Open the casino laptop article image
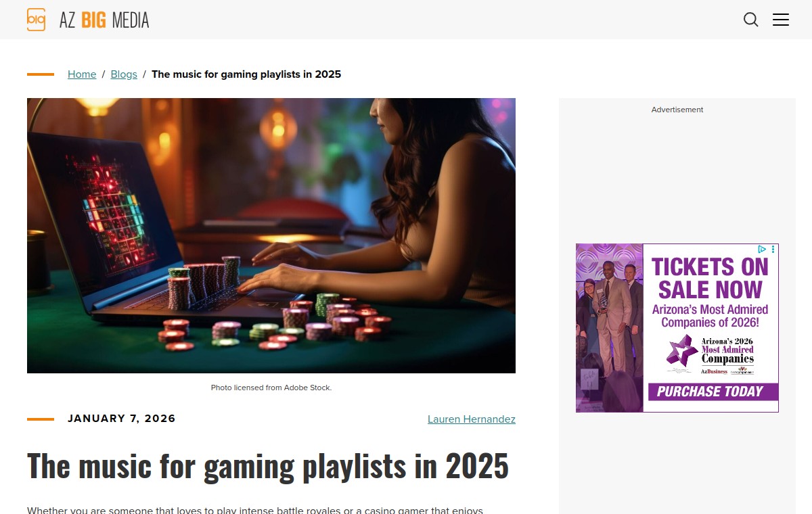The height and width of the screenshot is (514, 812). [x=271, y=235]
